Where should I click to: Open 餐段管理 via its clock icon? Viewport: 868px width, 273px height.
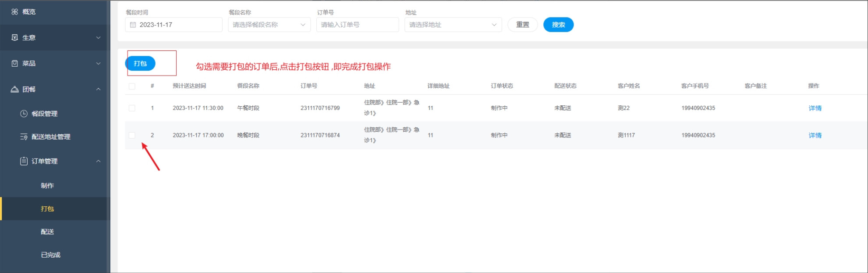pyautogui.click(x=24, y=114)
